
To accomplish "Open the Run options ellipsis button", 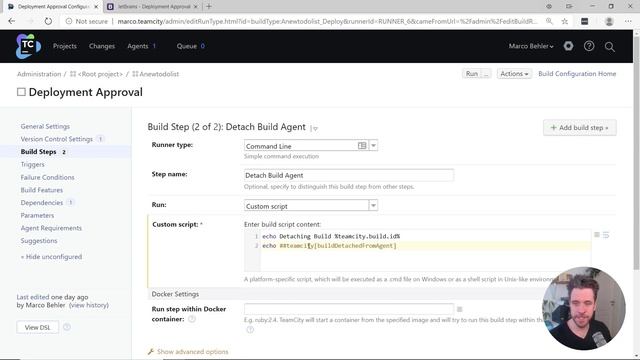I will click(486, 74).
